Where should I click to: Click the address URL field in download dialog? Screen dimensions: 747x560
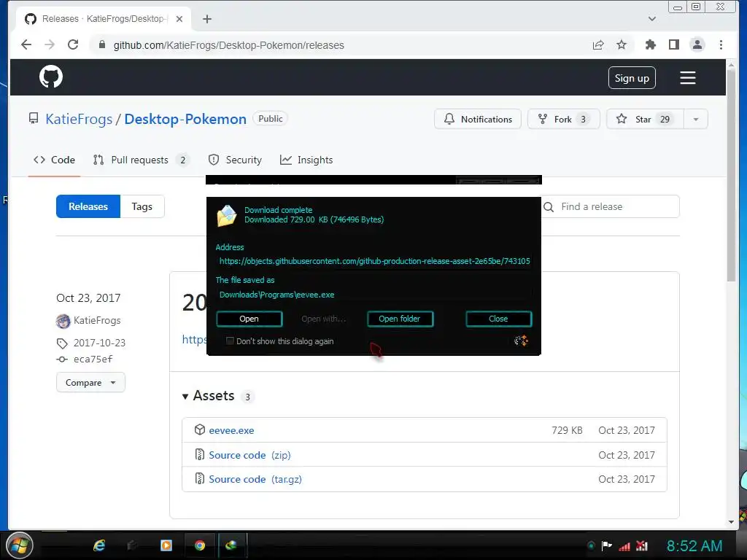coord(374,261)
